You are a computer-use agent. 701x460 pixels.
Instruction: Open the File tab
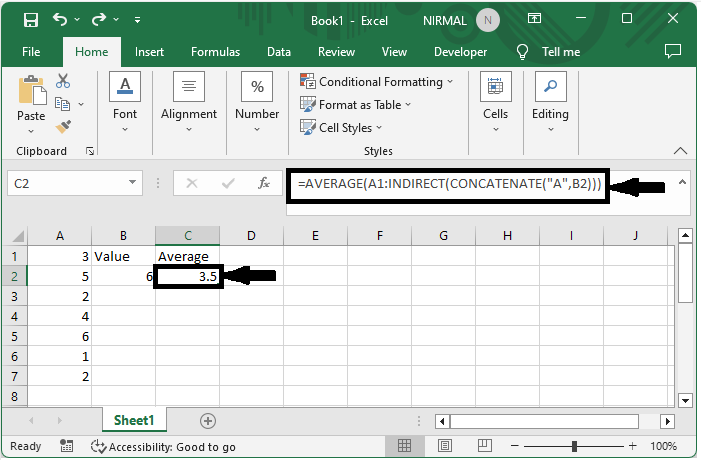(x=31, y=52)
